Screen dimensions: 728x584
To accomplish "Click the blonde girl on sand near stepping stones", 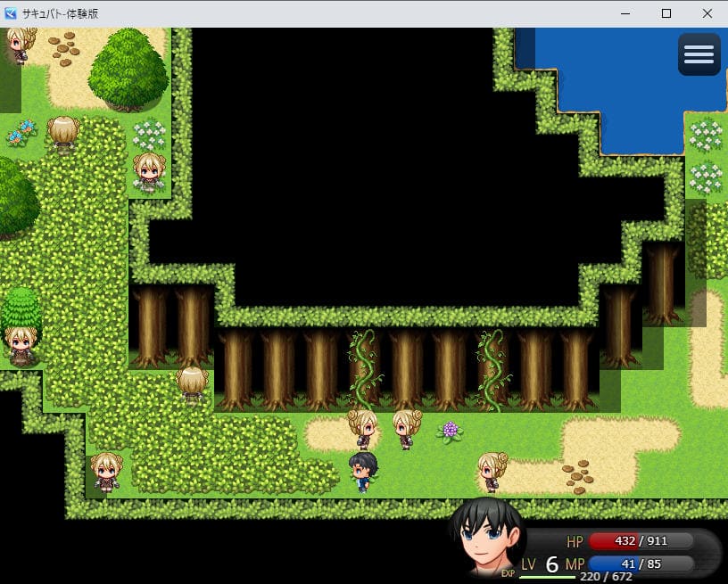I will click(x=492, y=473).
